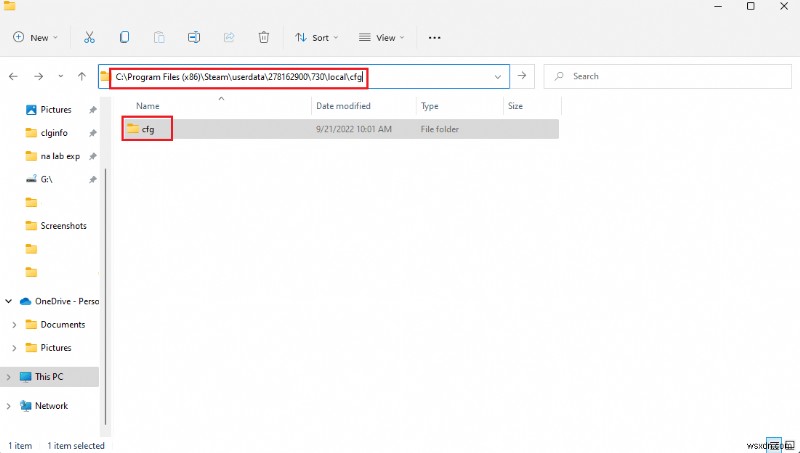
Task: Open the New item menu
Action: pyautogui.click(x=35, y=37)
